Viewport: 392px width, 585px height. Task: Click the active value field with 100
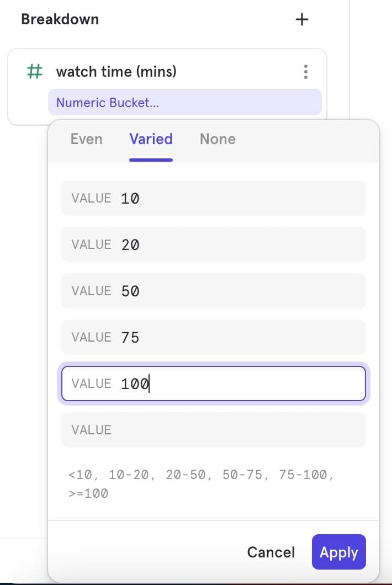point(213,384)
